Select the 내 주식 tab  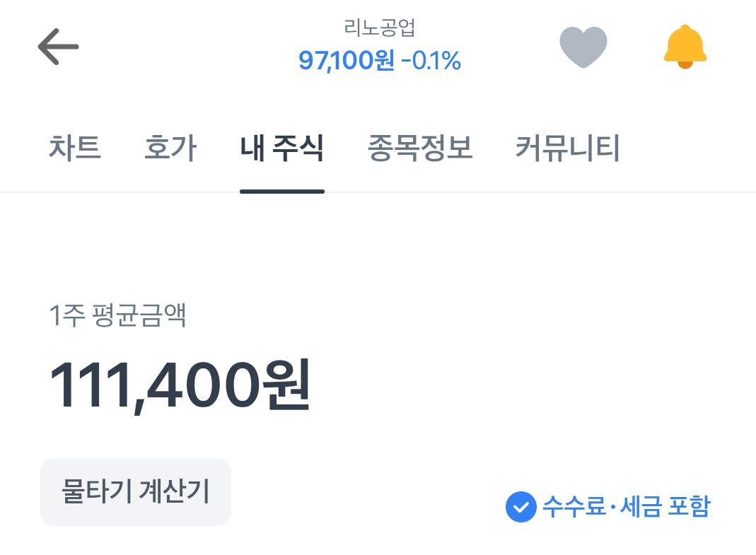(x=282, y=149)
